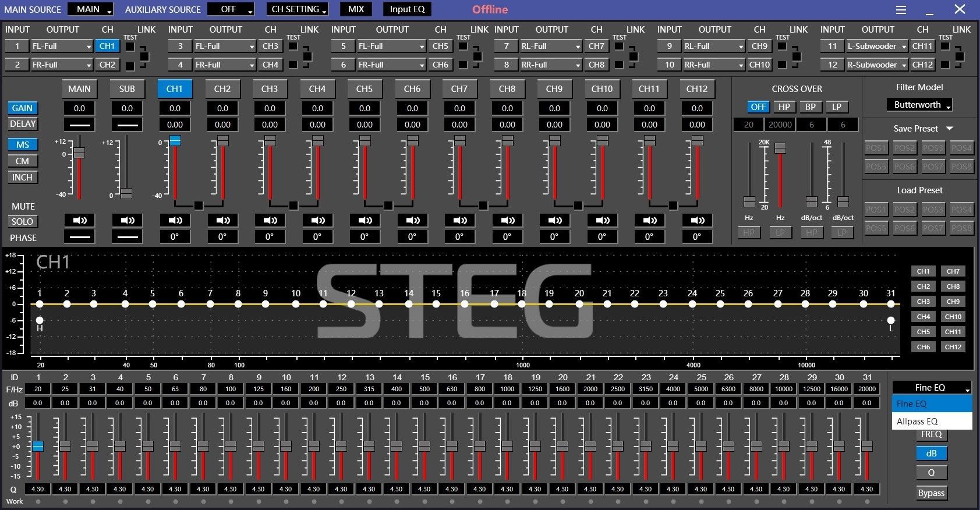980x510 pixels.
Task: Click the CH1-CH2 fader link box
Action: pos(199,206)
